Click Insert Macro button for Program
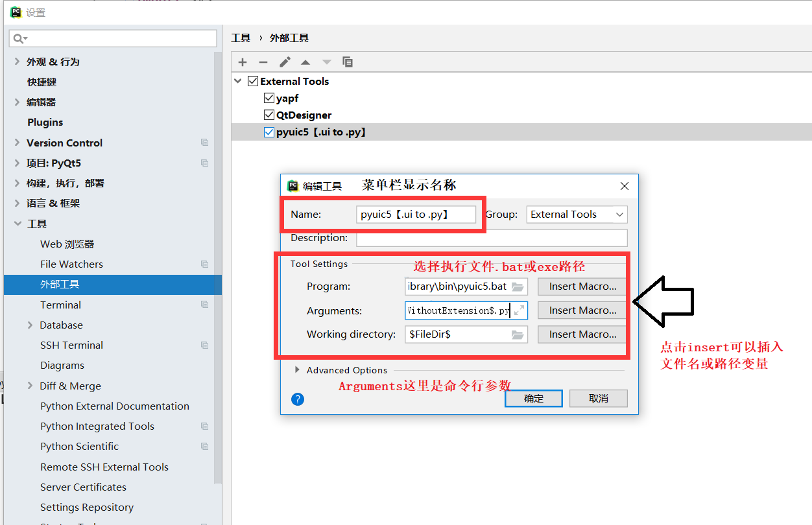 [582, 286]
